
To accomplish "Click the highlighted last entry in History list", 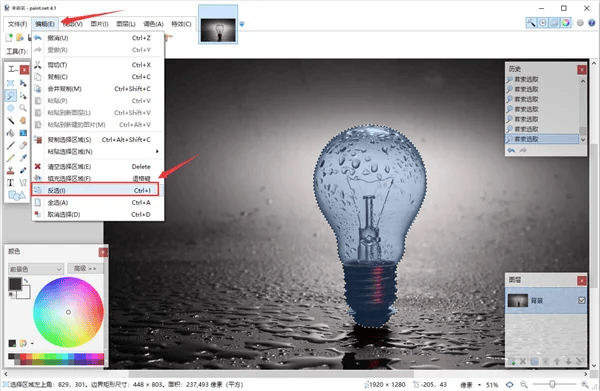I will [542, 139].
